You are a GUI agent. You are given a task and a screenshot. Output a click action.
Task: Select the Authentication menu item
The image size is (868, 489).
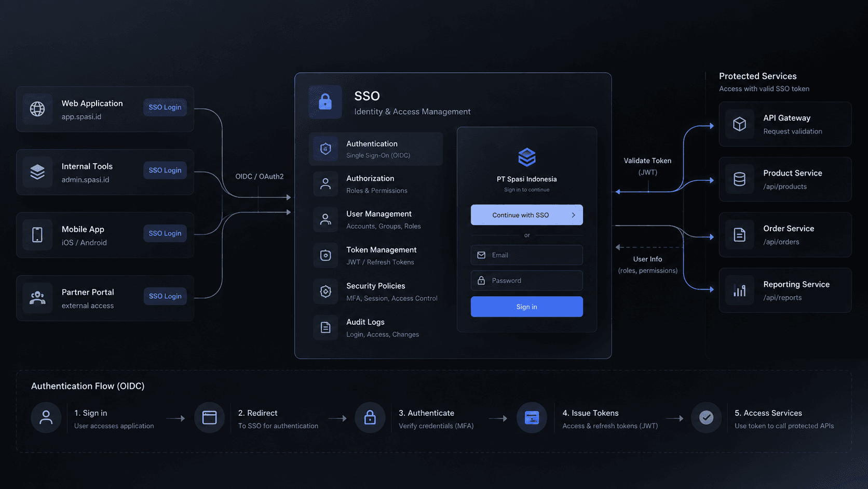pyautogui.click(x=376, y=149)
